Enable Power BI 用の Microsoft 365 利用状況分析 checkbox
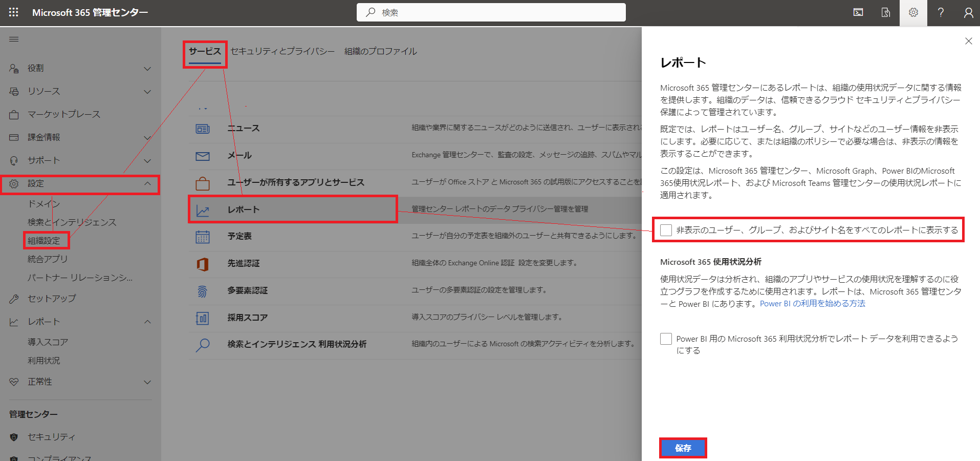The height and width of the screenshot is (461, 980). (x=666, y=339)
